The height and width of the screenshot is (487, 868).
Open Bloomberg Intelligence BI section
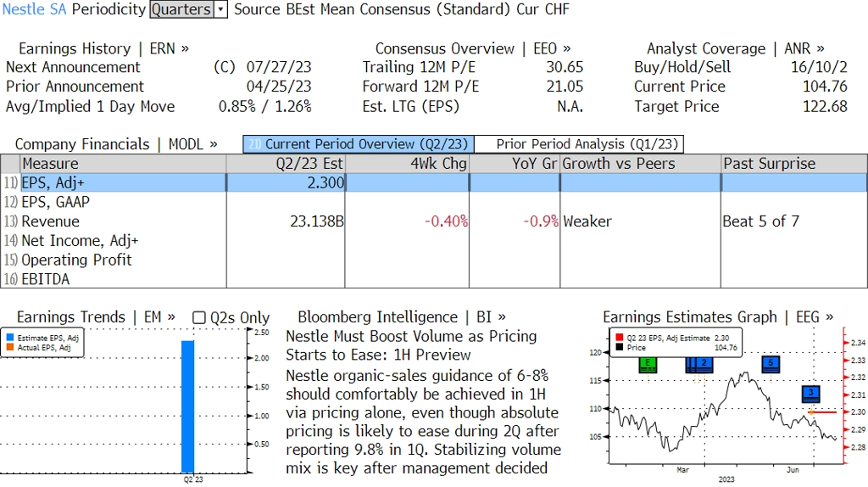(x=402, y=317)
